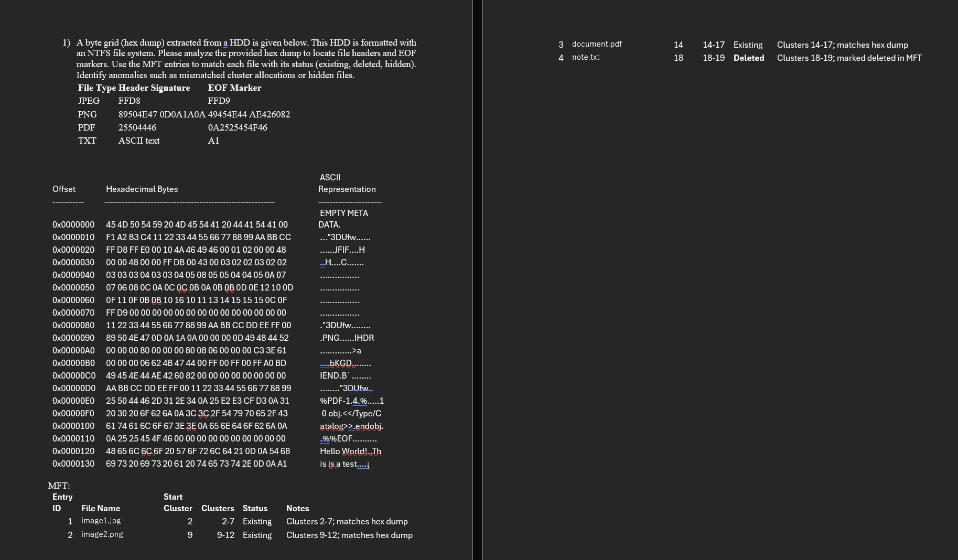Click the note.txt entry marked Deleted
The width and height of the screenshot is (958, 560).
click(586, 57)
